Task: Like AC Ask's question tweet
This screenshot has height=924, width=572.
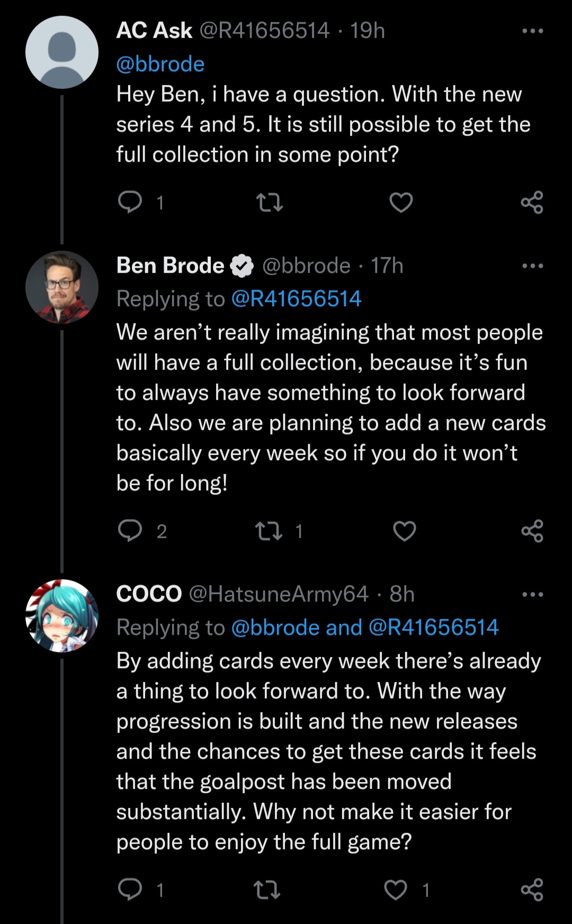Action: (x=401, y=202)
